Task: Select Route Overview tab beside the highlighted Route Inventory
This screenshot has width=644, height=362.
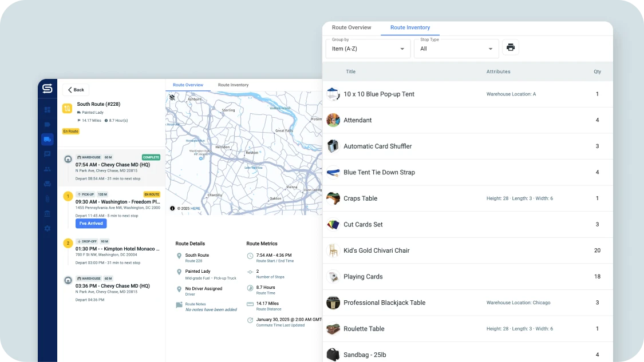Action: (x=351, y=27)
